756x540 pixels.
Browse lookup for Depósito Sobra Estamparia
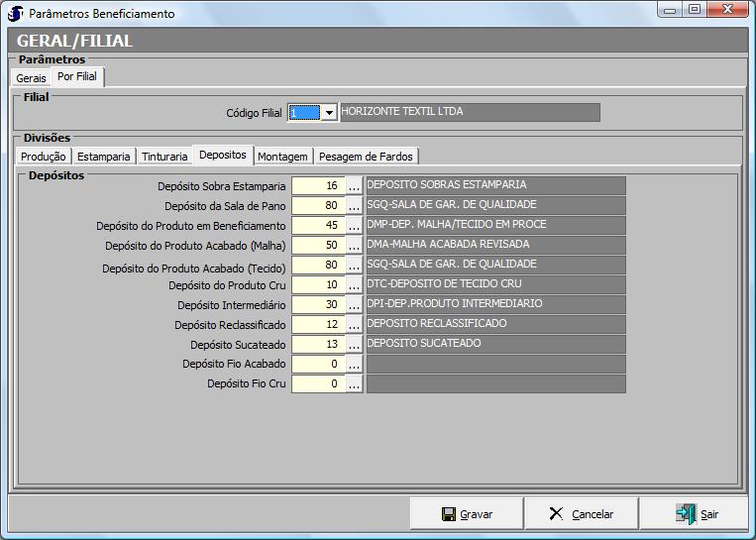click(x=354, y=186)
